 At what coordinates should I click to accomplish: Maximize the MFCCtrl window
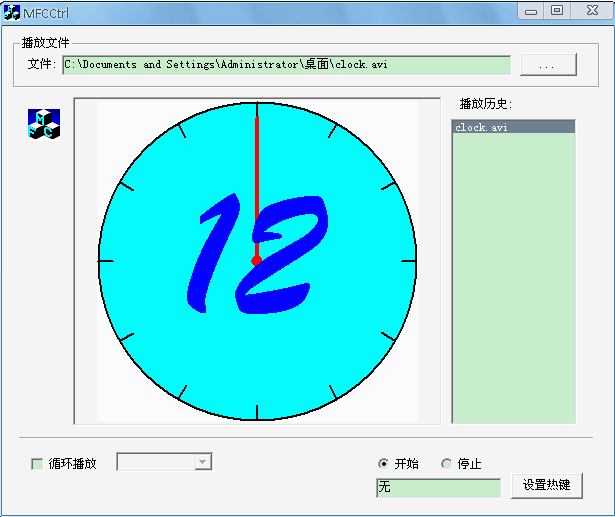pos(557,11)
